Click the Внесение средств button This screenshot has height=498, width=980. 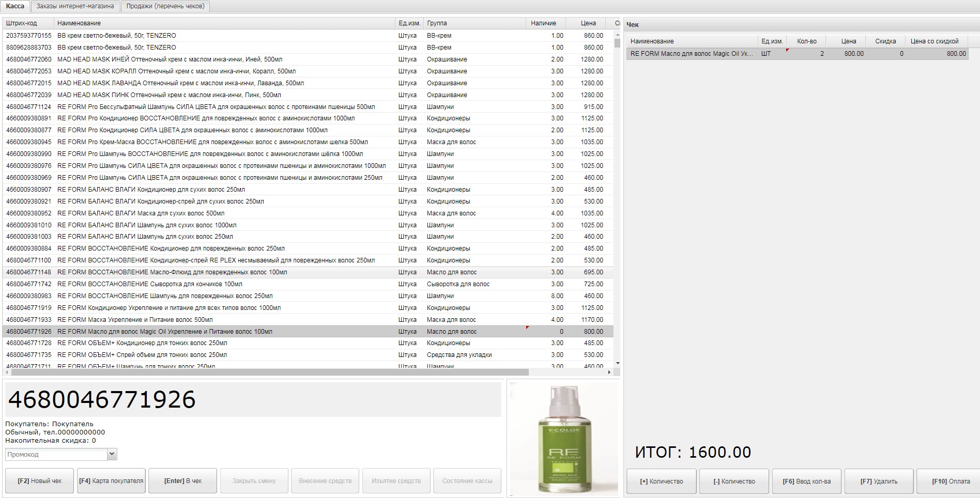[325, 481]
